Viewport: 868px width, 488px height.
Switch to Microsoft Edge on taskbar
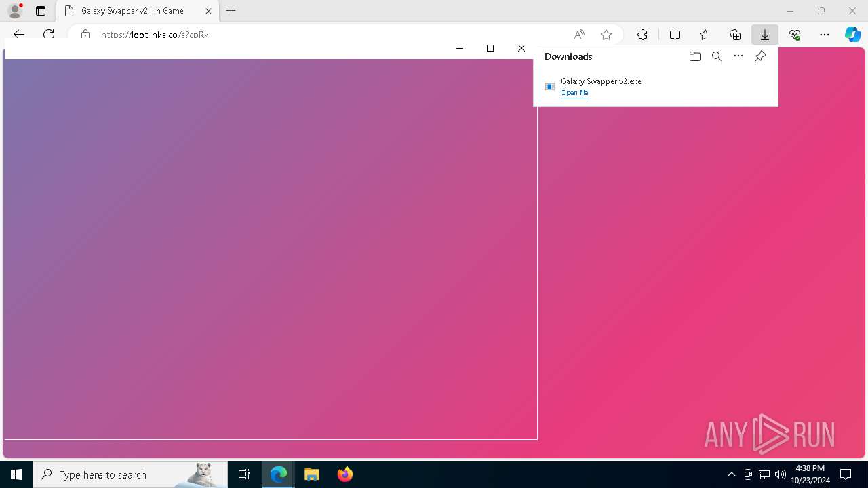tap(279, 474)
